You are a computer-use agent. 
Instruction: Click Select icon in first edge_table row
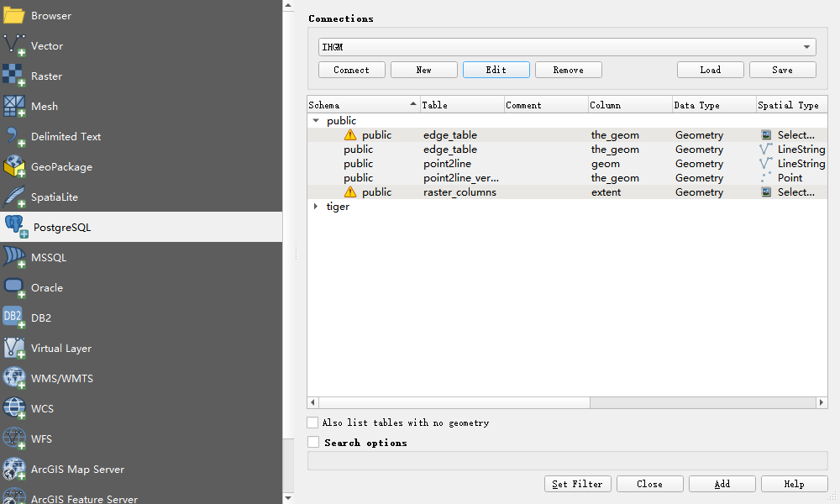coord(766,135)
